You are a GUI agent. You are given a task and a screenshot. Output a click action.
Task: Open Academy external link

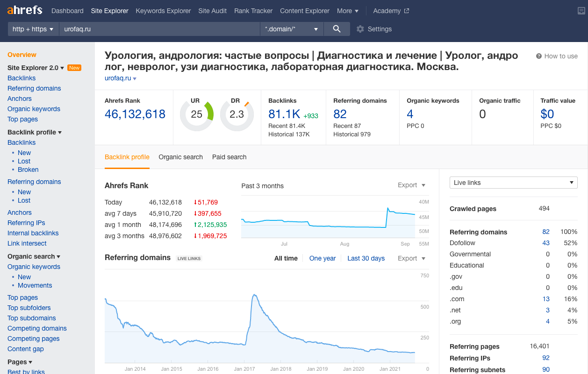[x=391, y=11]
